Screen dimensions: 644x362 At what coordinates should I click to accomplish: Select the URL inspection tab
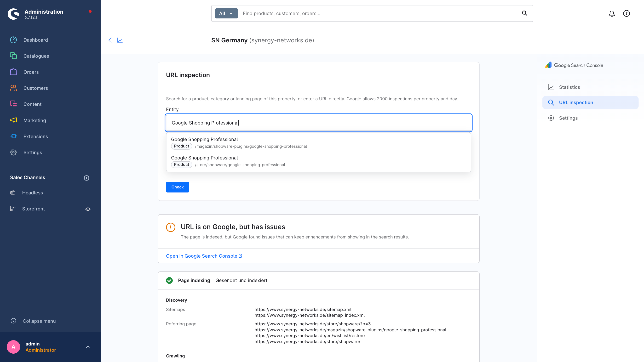coord(590,102)
